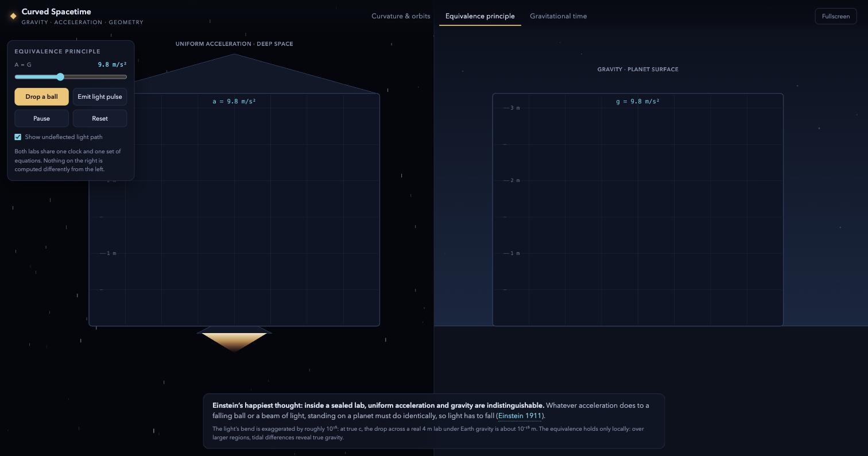868x456 pixels.
Task: Emit a light pulse with its button
Action: point(100,96)
